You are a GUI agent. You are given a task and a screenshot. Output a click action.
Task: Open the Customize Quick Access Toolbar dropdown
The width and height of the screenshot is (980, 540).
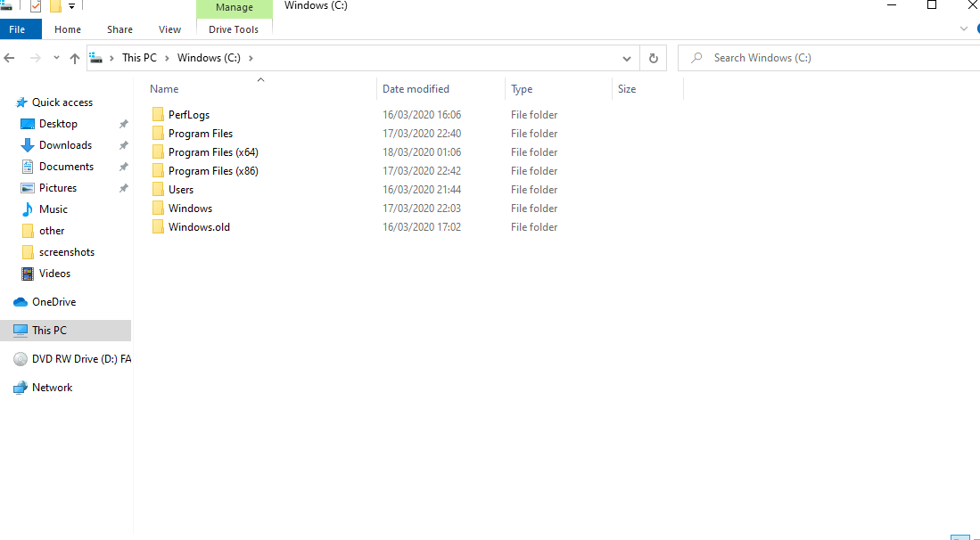(x=72, y=6)
